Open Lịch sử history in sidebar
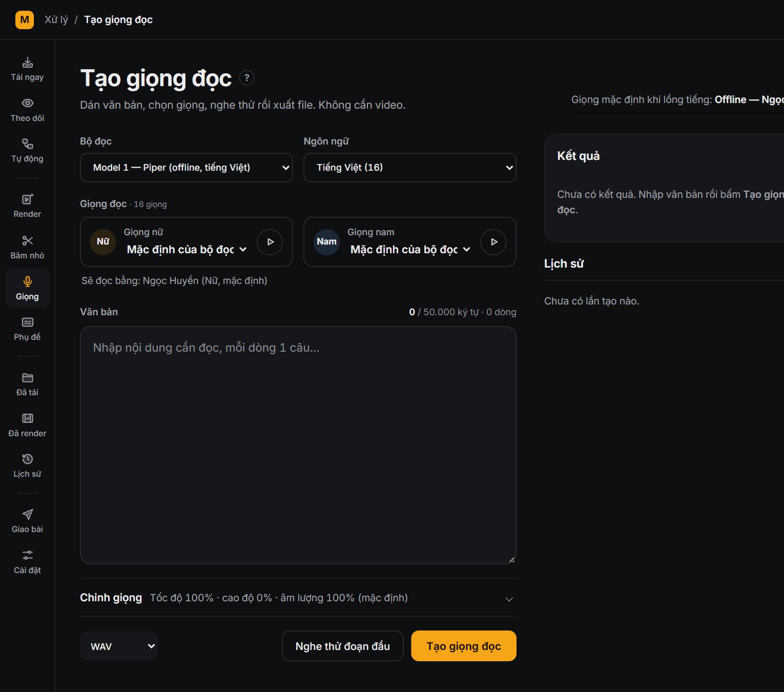The width and height of the screenshot is (784, 692). (x=27, y=466)
